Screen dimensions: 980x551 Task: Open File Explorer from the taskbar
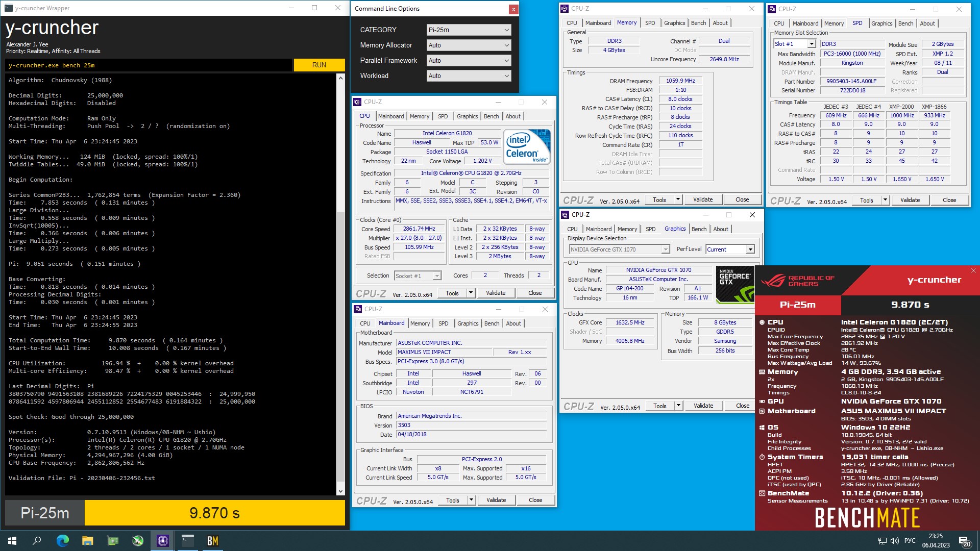click(87, 541)
